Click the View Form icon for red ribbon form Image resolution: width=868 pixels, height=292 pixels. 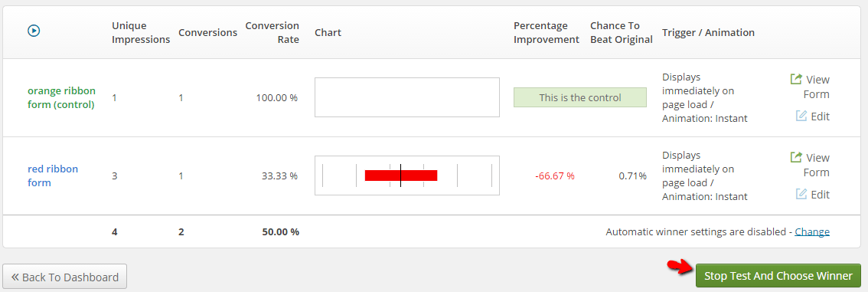point(796,157)
